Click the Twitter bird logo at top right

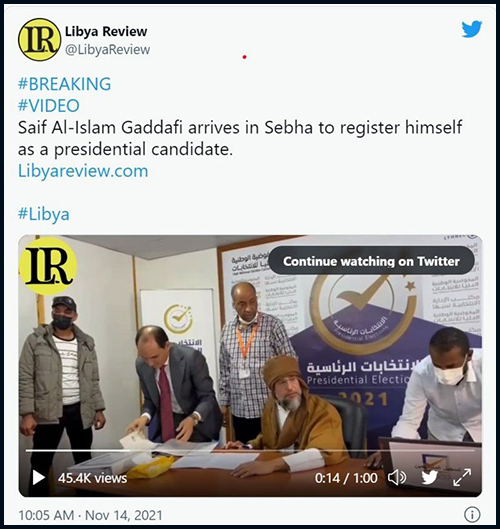[x=472, y=29]
